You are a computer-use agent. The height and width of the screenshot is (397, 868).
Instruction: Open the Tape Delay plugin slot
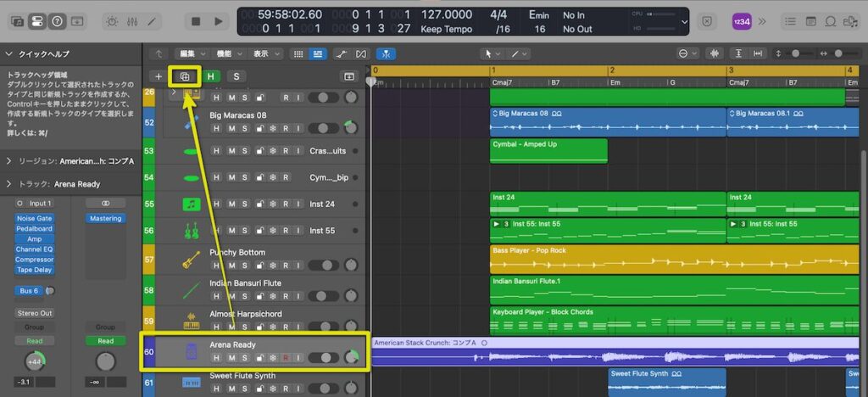(34, 270)
